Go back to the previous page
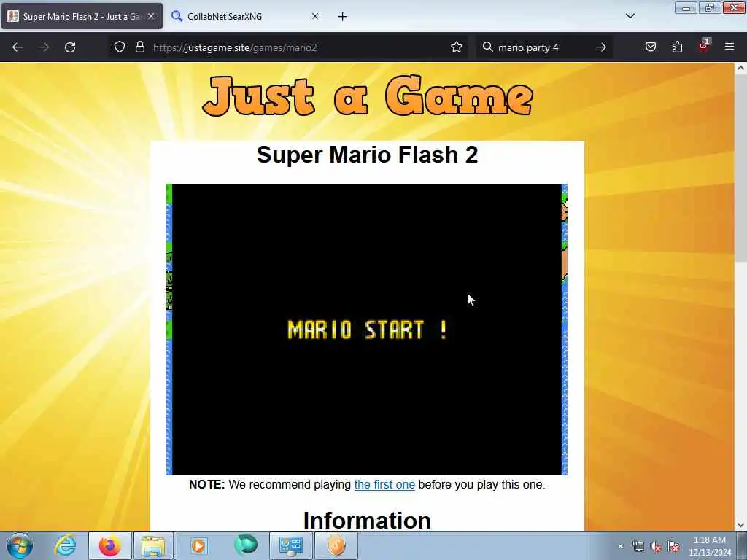Screen dimensions: 747x560 pyautogui.click(x=18, y=47)
